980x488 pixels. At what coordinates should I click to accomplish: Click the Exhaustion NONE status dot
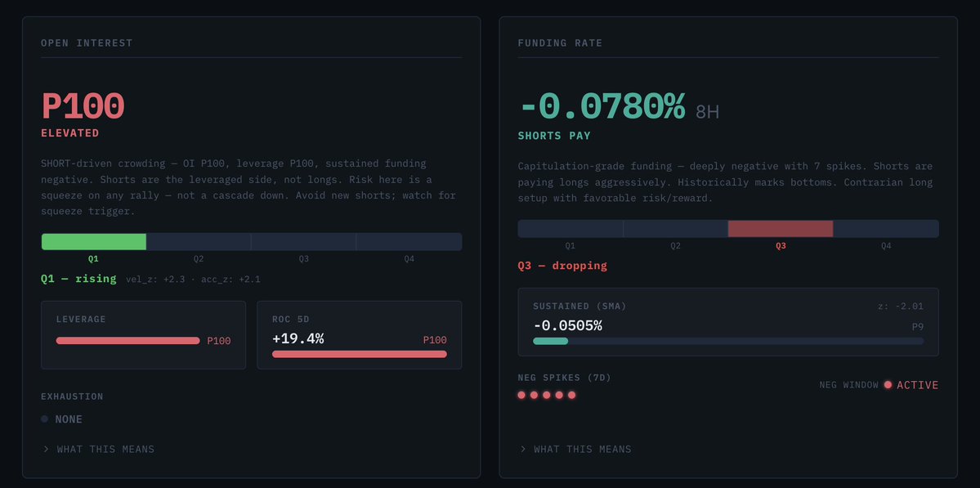pyautogui.click(x=45, y=419)
